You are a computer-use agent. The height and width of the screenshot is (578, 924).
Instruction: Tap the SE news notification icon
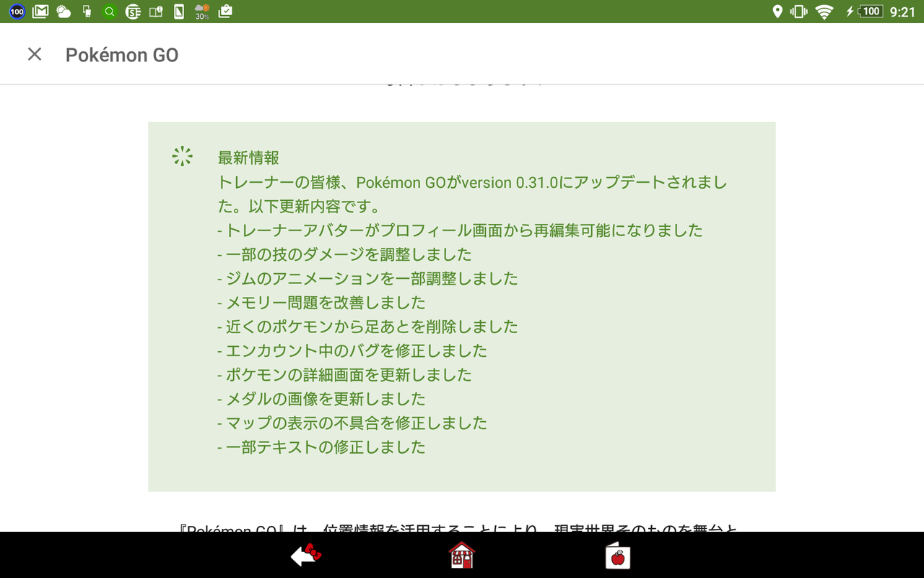click(x=133, y=12)
